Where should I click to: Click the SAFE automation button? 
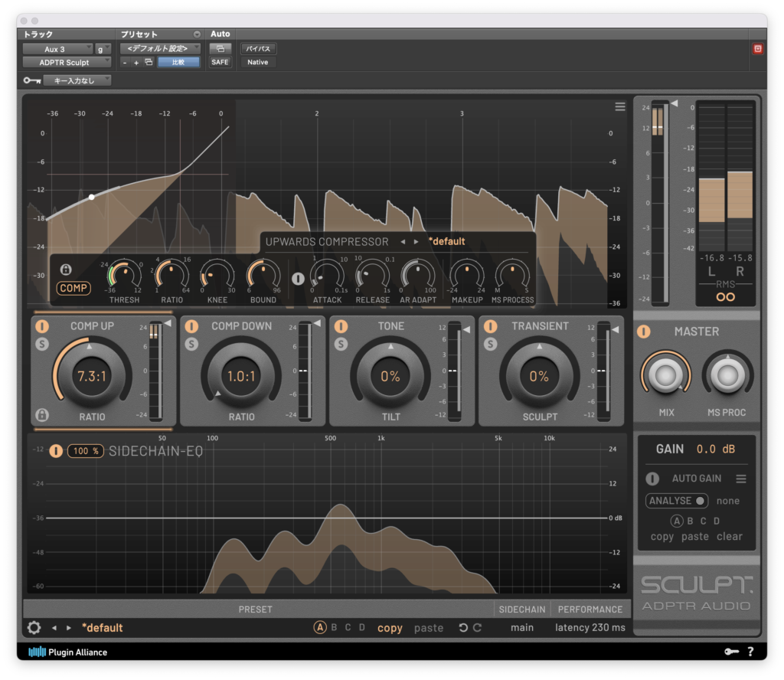tap(220, 62)
